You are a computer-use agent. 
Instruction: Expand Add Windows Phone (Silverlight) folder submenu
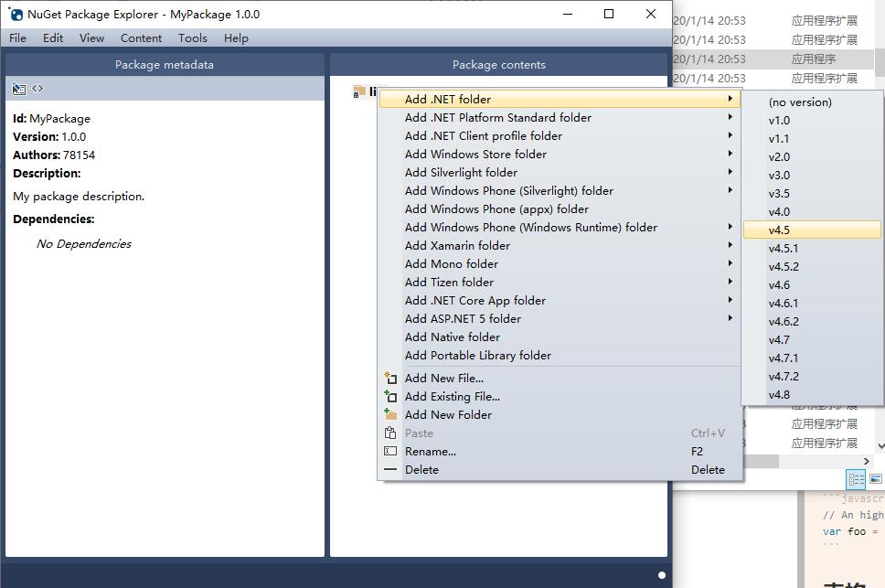click(x=560, y=191)
